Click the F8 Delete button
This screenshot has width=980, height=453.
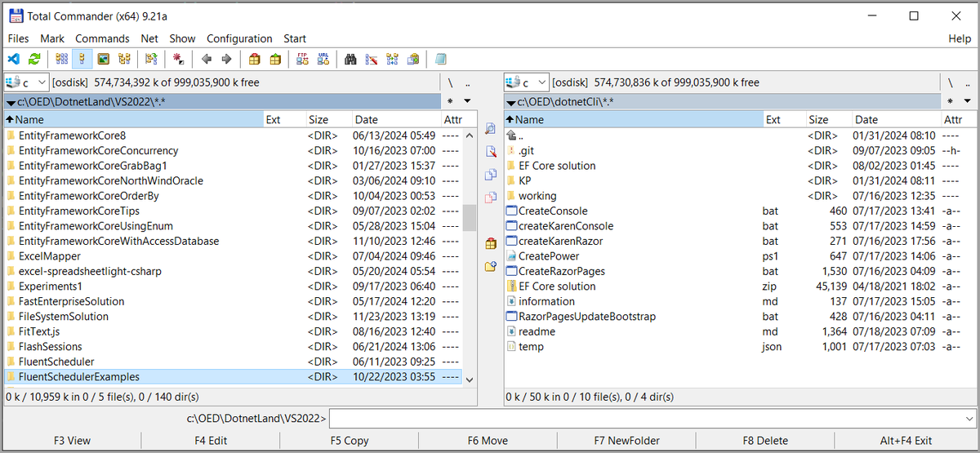[765, 440]
